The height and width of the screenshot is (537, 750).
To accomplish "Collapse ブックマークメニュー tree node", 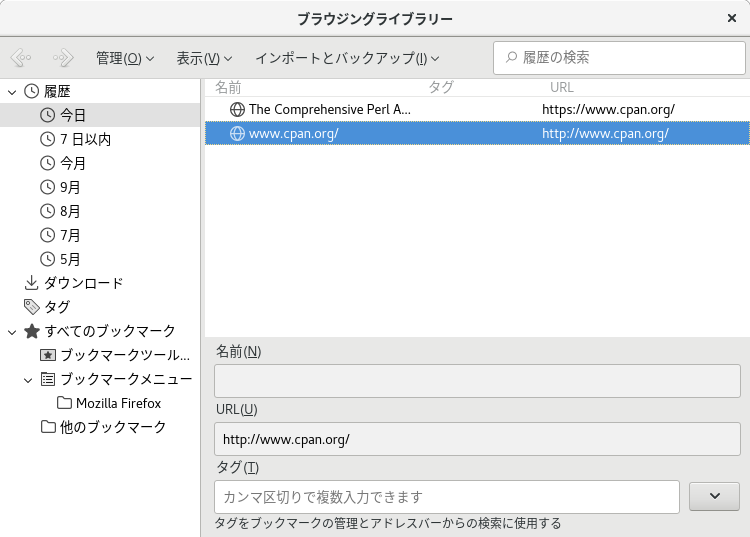I will (x=28, y=380).
